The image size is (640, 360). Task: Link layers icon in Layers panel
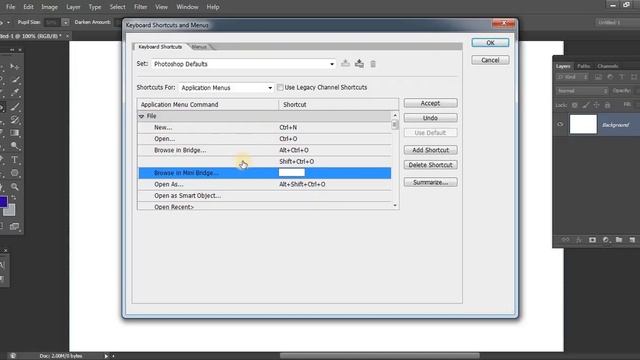click(x=565, y=240)
